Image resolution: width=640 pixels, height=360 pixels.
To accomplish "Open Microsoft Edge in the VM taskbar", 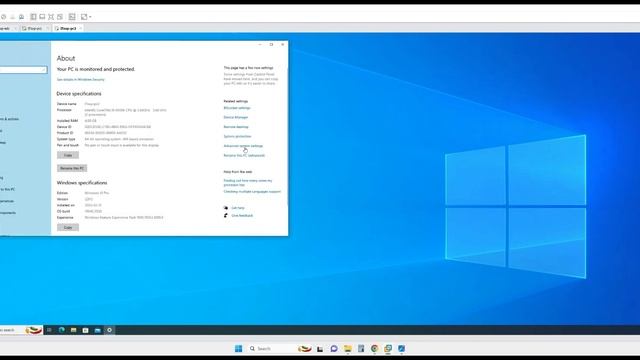I will 62,330.
